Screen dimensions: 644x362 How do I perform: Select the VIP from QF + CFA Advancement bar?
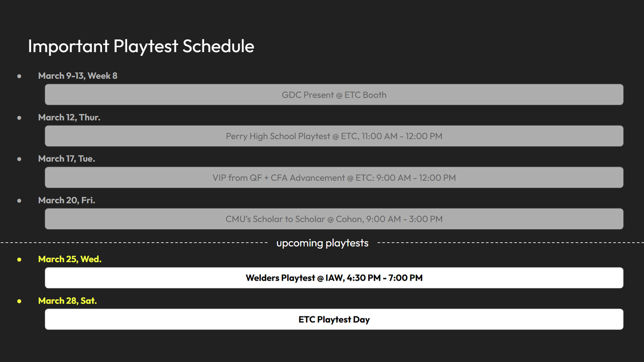(334, 177)
